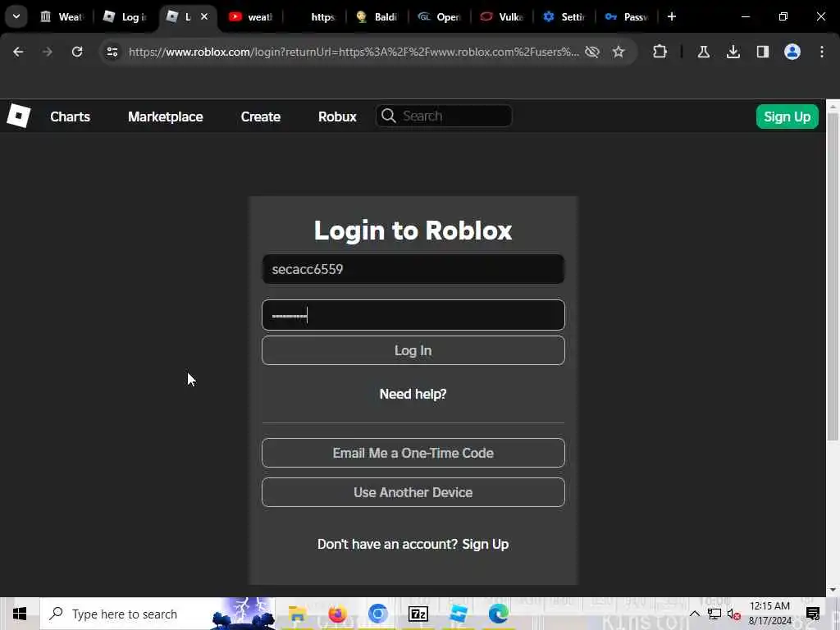The image size is (840, 630).
Task: Click the page vertical scrollbar
Action: 833,276
